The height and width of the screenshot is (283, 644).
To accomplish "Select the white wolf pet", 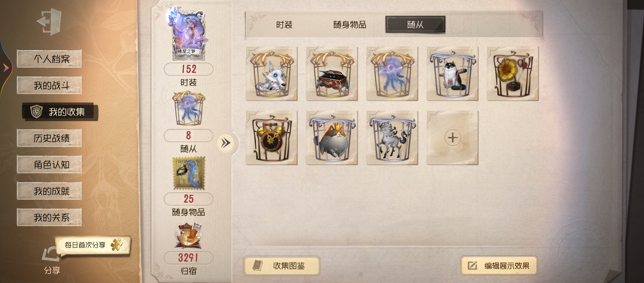I will [271, 74].
